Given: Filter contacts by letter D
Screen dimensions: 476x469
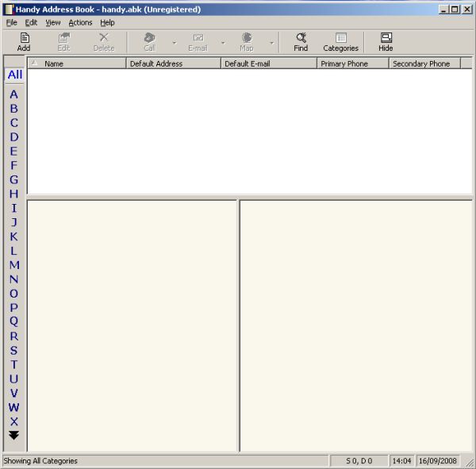Looking at the screenshot, I should pos(14,137).
